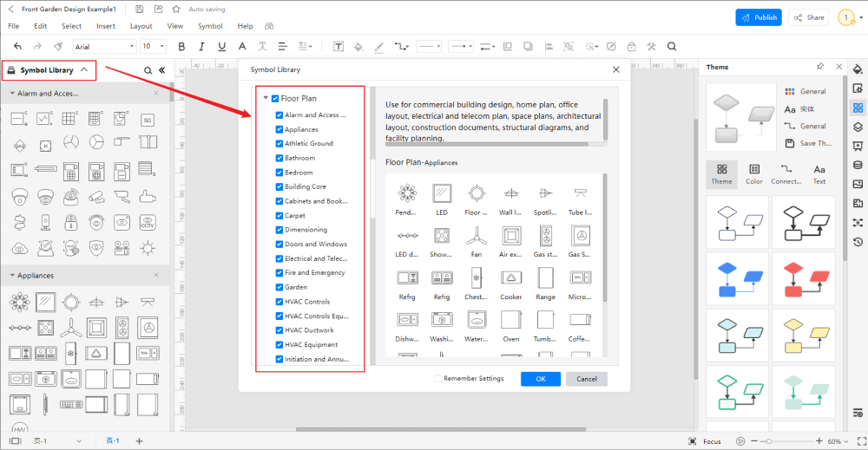Click the OK button in dialog
This screenshot has width=868, height=450.
click(540, 379)
